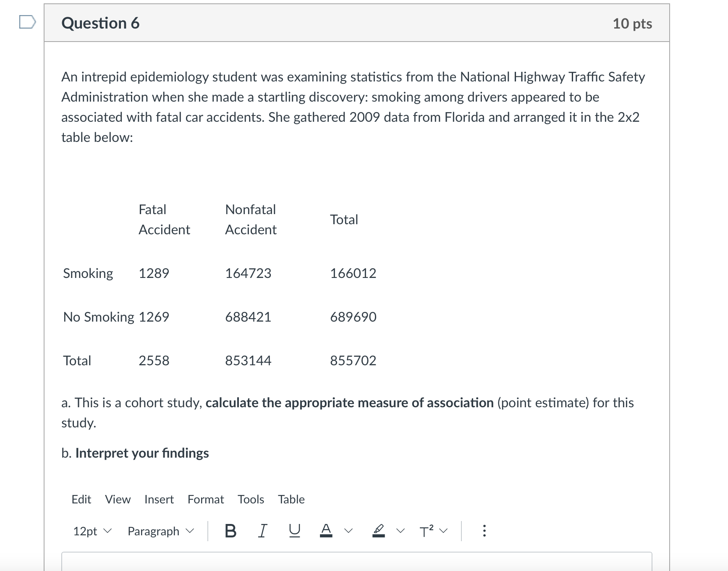Open the Tools menu
Image resolution: width=728 pixels, height=571 pixels.
tap(251, 499)
